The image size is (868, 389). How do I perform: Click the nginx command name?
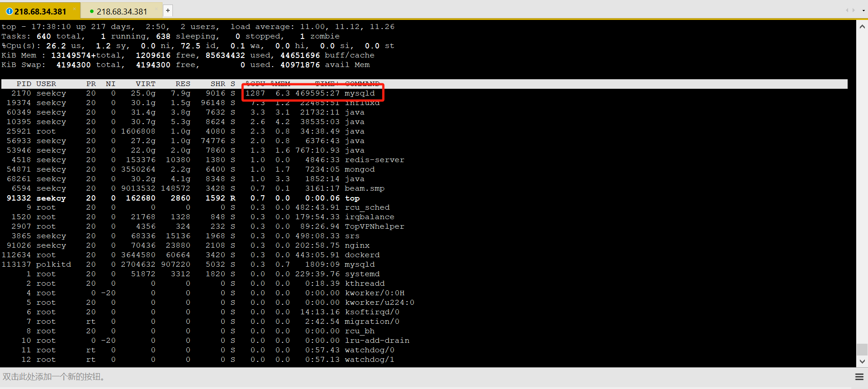358,245
